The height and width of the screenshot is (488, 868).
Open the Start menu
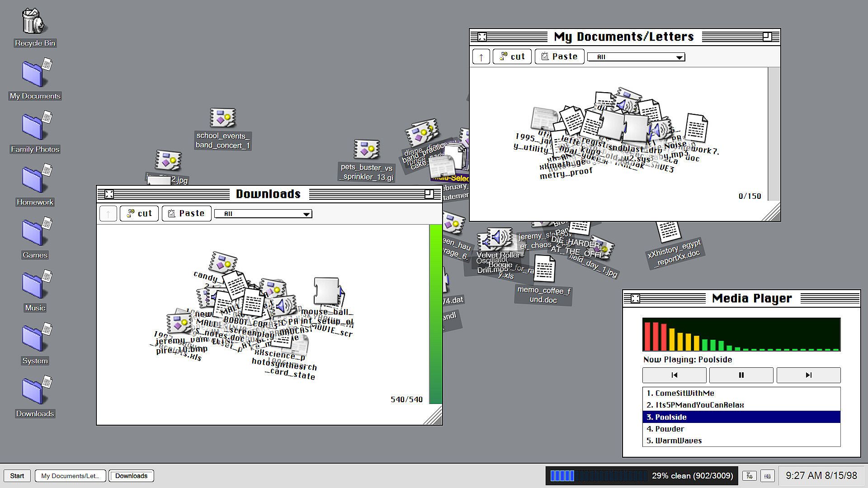17,476
